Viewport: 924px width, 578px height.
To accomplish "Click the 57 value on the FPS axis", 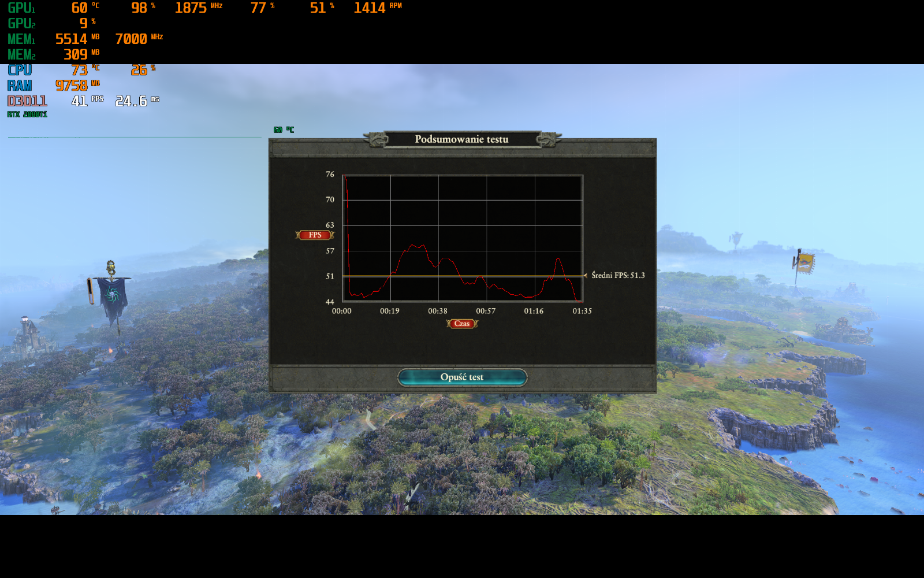I will (x=330, y=251).
